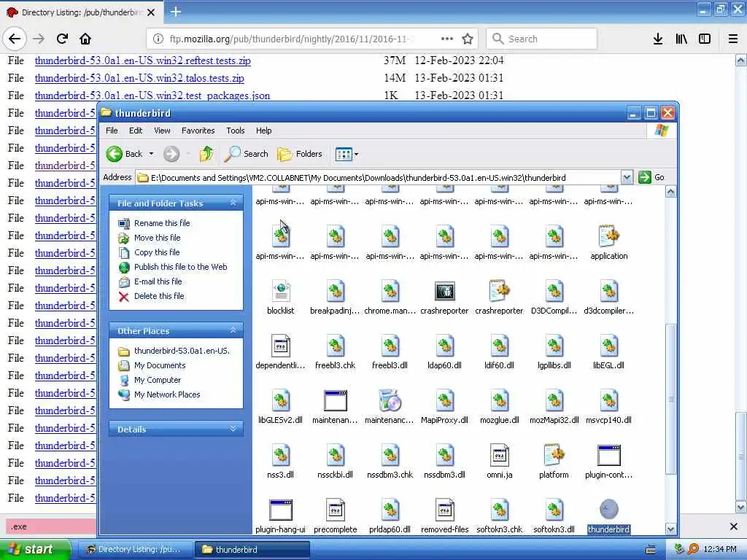Select the nss3.dll file icon
Screen dimensions: 747x560
click(281, 455)
